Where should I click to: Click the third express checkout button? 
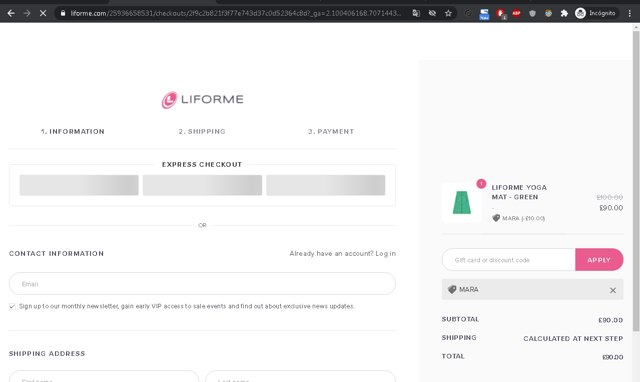click(x=326, y=185)
